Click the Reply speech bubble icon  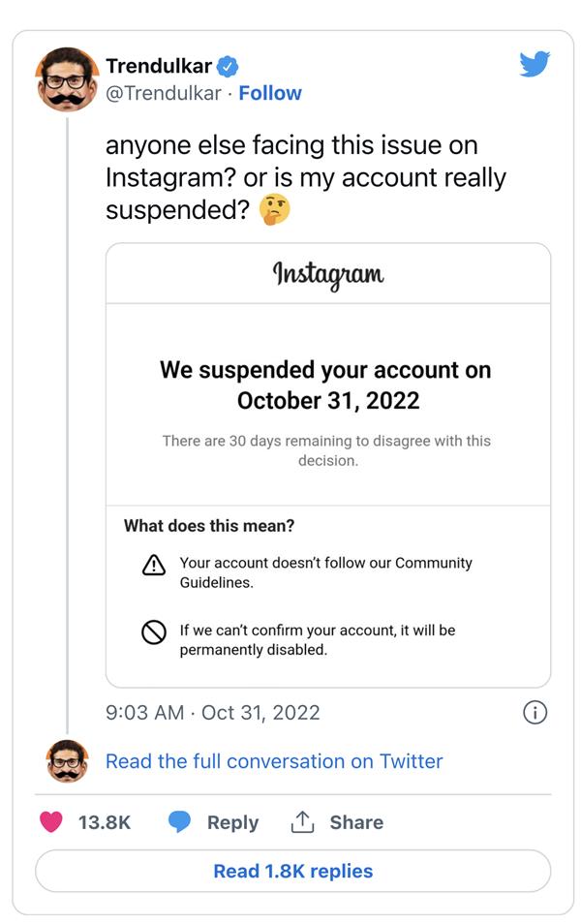(180, 821)
